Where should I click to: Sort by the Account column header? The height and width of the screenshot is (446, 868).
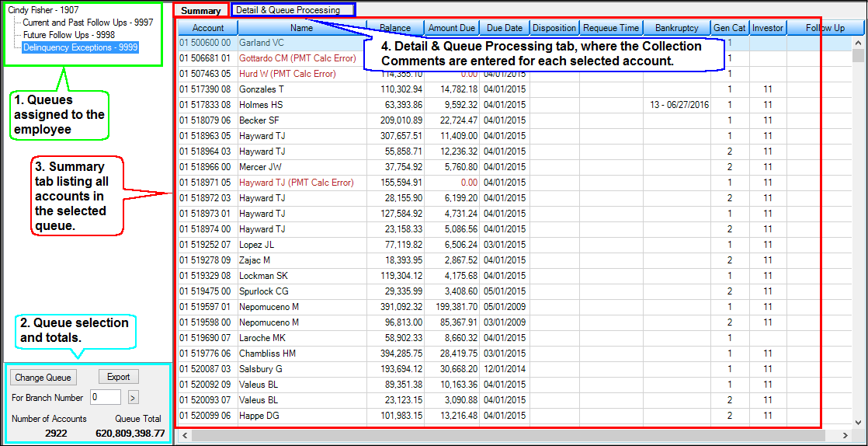coord(208,28)
